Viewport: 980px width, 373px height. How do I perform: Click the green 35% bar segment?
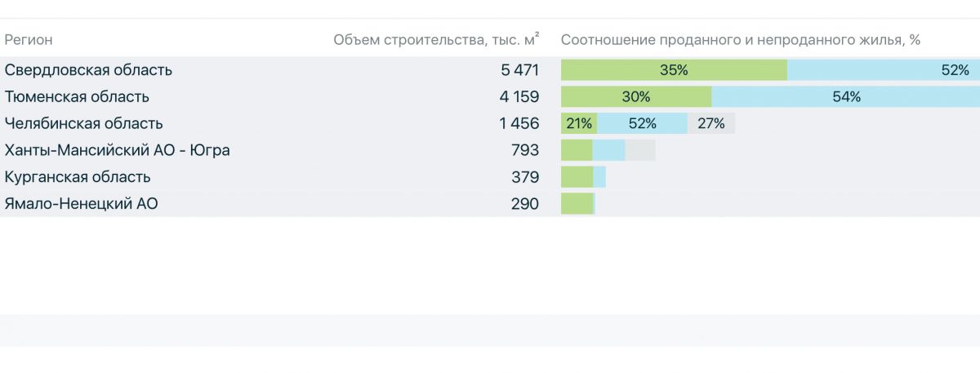[674, 70]
